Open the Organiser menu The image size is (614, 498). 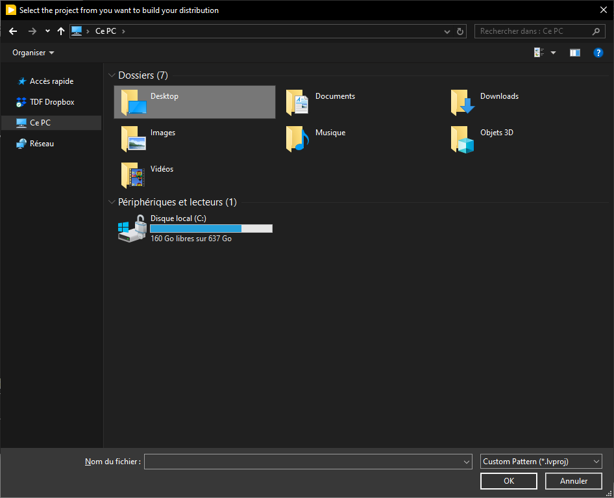click(33, 52)
